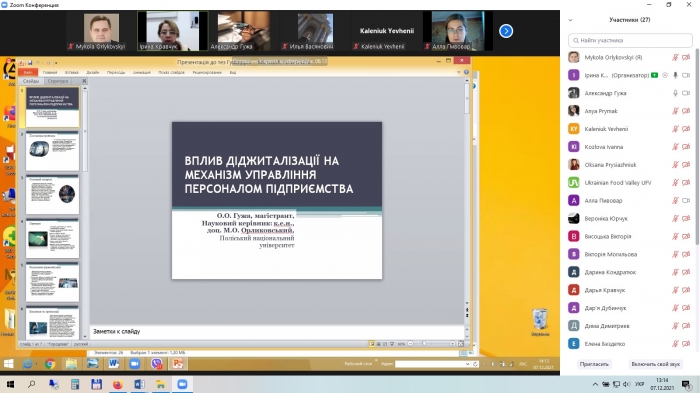The height and width of the screenshot is (393, 700).
Task: Click the Включить свой звук button
Action: (655, 364)
